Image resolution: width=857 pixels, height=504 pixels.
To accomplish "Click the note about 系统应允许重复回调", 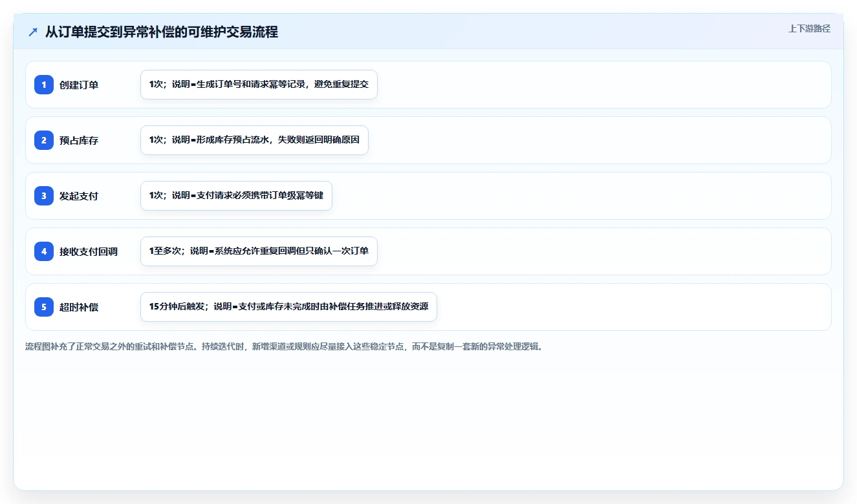I will pyautogui.click(x=259, y=251).
